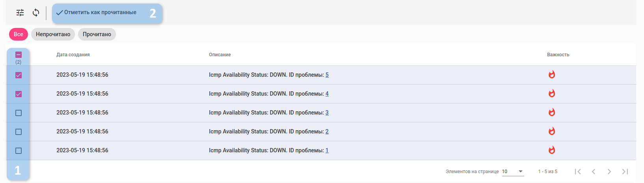Image resolution: width=644 pixels, height=183 pixels.
Task: Go to the previous page
Action: (594, 172)
